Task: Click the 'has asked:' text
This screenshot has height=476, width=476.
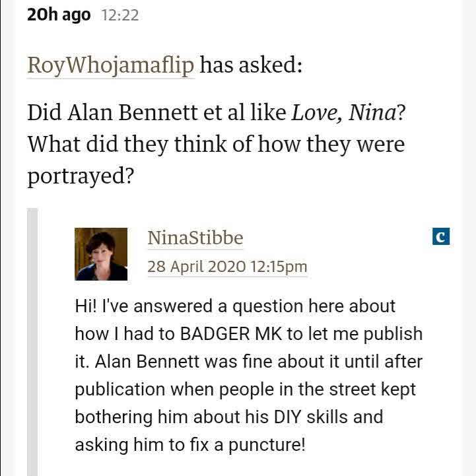Action: click(x=251, y=65)
